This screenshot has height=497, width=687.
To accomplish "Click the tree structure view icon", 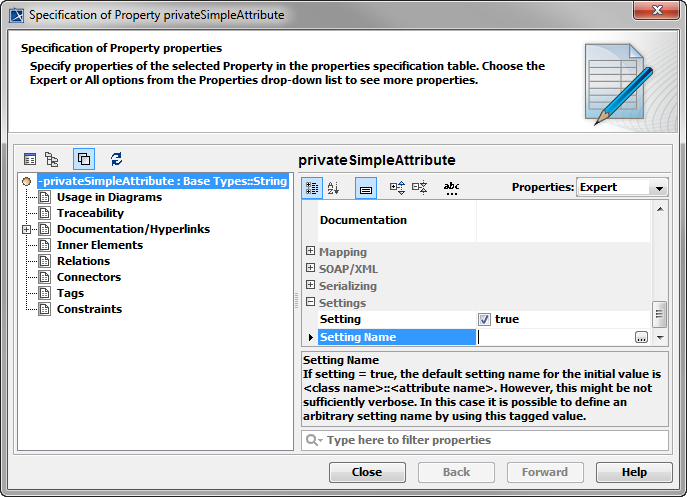I will click(x=52, y=159).
